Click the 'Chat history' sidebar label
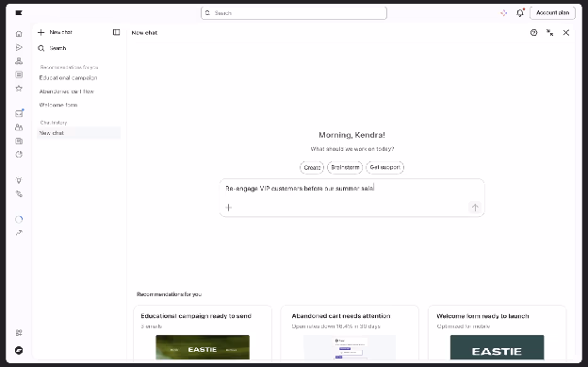 (54, 123)
